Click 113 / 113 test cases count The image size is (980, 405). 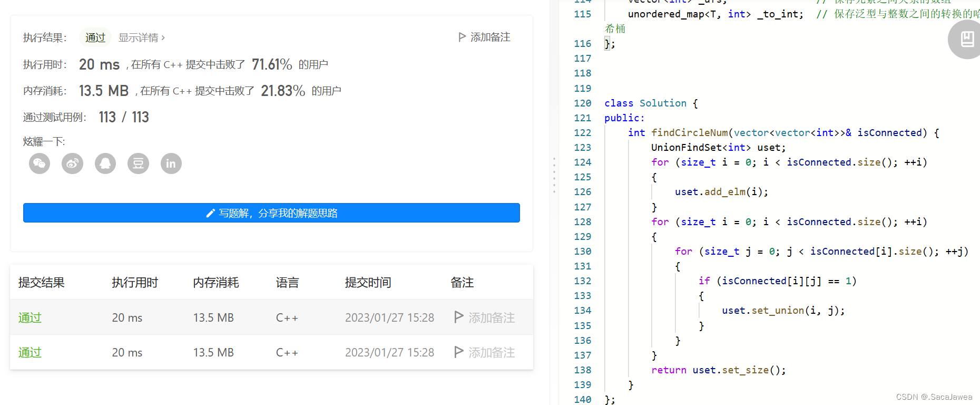(x=124, y=117)
